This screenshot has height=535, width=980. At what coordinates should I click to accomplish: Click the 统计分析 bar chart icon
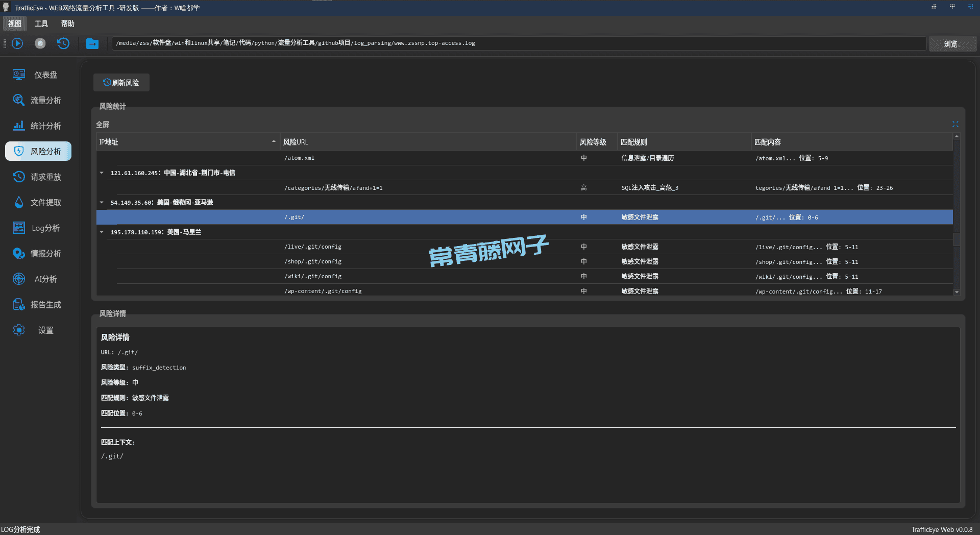[x=19, y=126]
